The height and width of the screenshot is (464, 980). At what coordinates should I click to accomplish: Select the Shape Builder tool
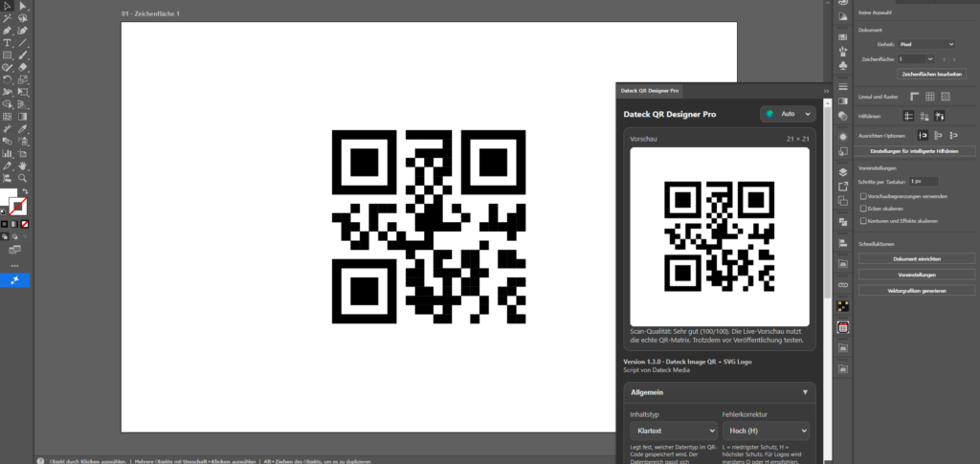tap(8, 104)
